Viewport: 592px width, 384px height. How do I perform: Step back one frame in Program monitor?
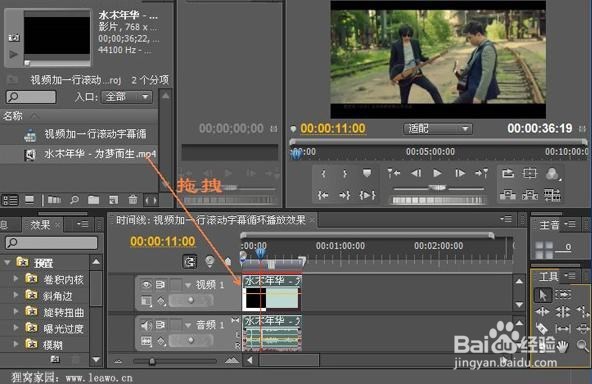(x=416, y=173)
